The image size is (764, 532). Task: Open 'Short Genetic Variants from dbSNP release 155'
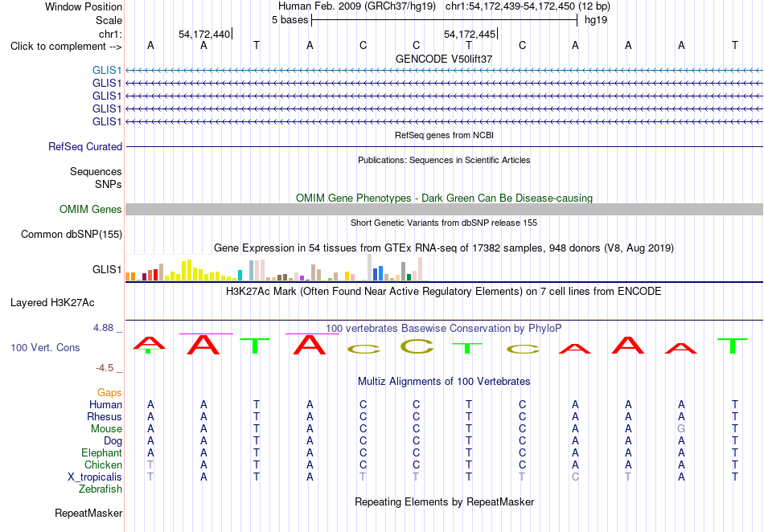[444, 223]
